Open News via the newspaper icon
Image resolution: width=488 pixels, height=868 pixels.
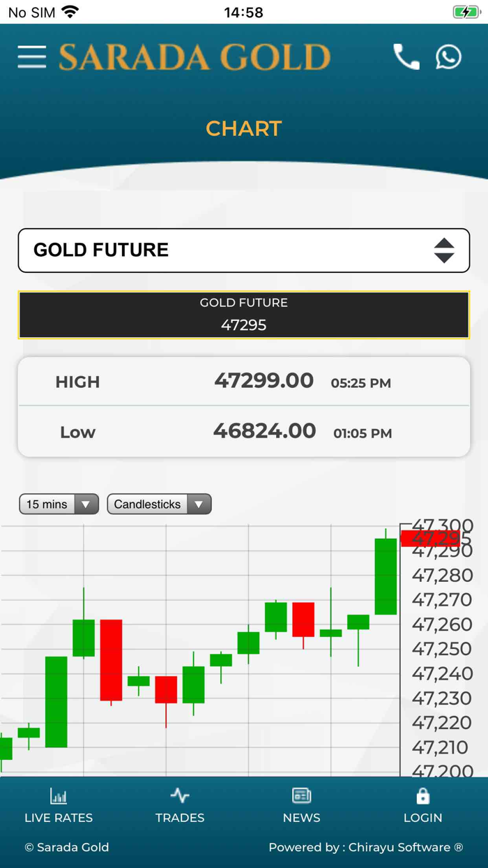coord(301,795)
